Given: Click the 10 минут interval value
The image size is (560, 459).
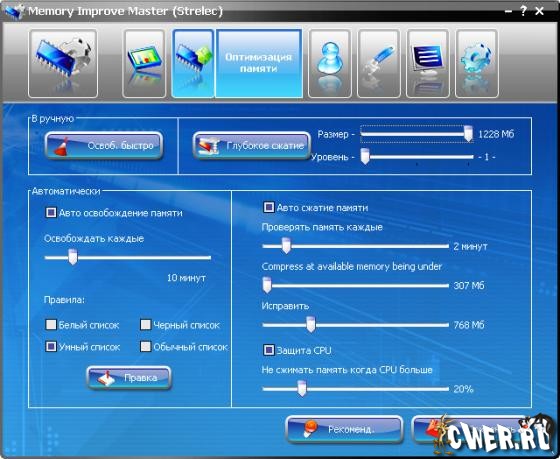Looking at the screenshot, I should pos(186,278).
